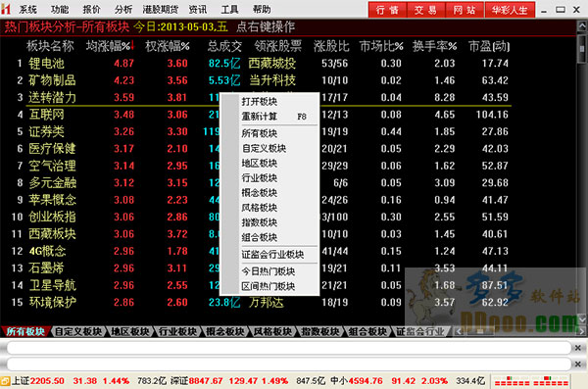
Task: Switch to the 地区板块 bottom tab
Action: click(x=130, y=331)
